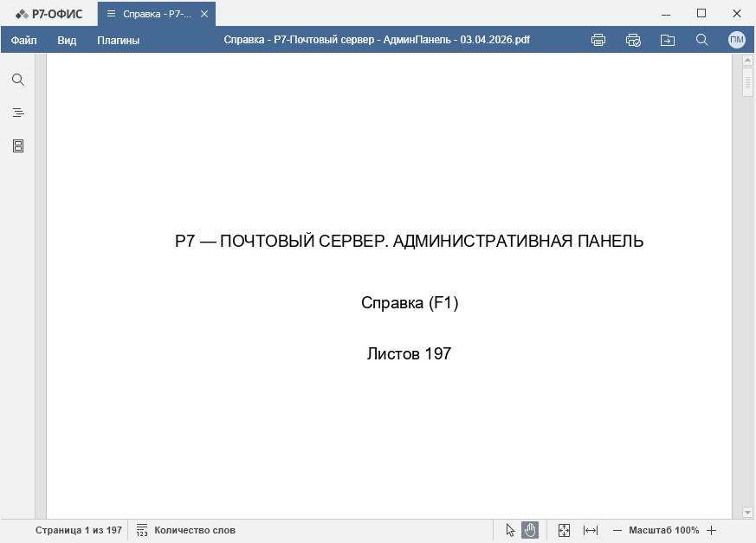The image size is (756, 543).
Task: Open the Плагины menu
Action: (x=118, y=40)
